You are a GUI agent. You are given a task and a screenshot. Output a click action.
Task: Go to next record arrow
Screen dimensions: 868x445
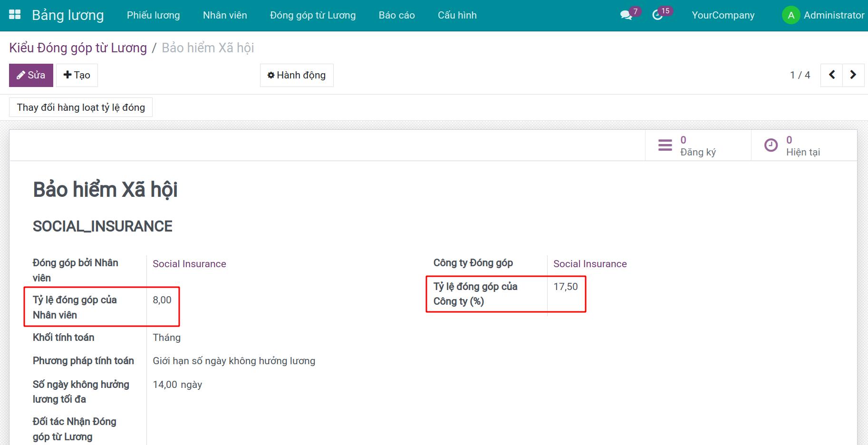[853, 75]
